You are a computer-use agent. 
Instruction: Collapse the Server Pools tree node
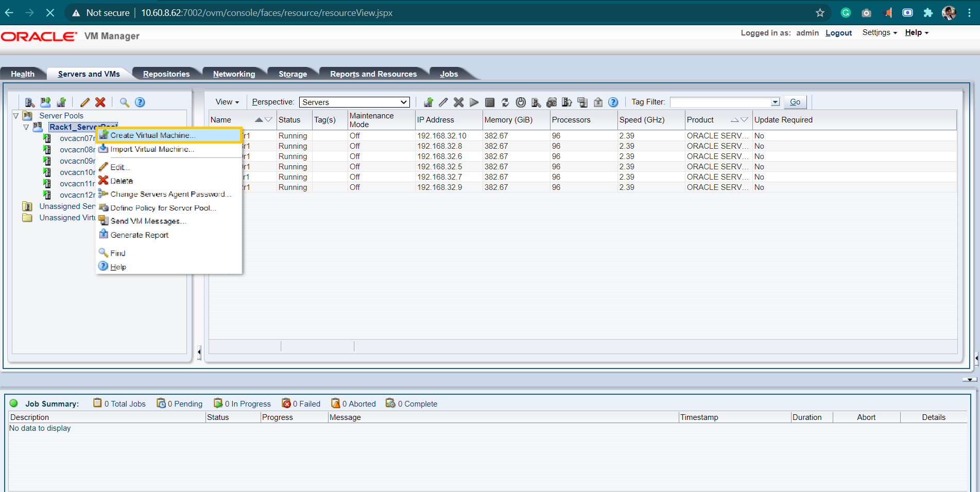(x=16, y=116)
